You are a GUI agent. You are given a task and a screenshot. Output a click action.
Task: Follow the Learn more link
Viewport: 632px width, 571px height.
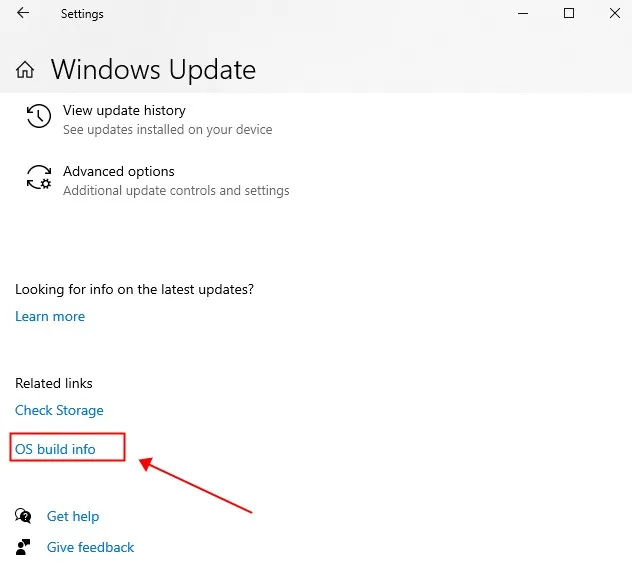pos(50,316)
